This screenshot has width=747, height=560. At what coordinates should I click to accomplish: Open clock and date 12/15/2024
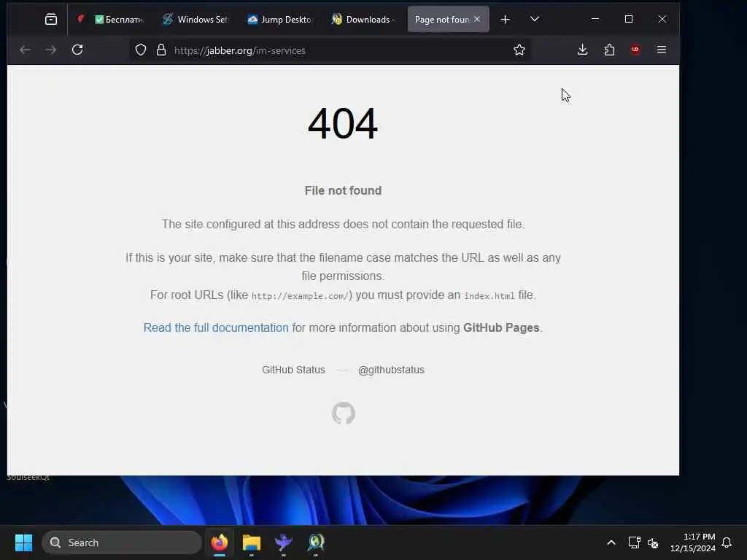[x=693, y=542]
